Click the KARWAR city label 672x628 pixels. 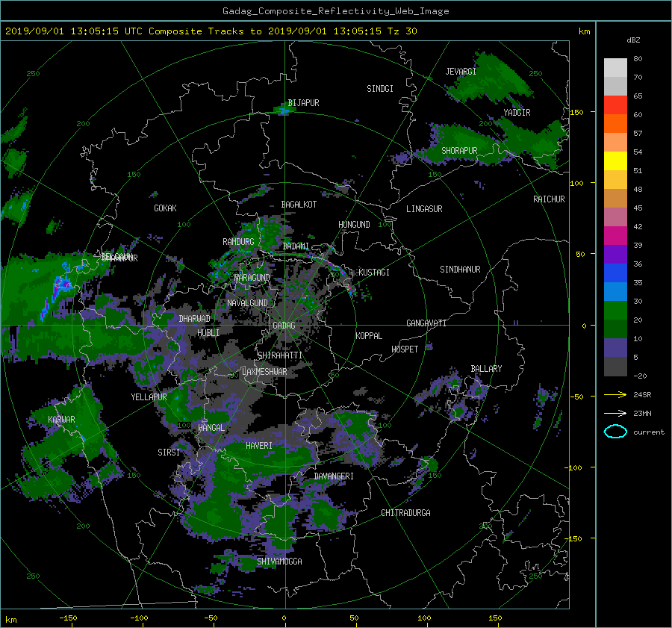pos(61,420)
